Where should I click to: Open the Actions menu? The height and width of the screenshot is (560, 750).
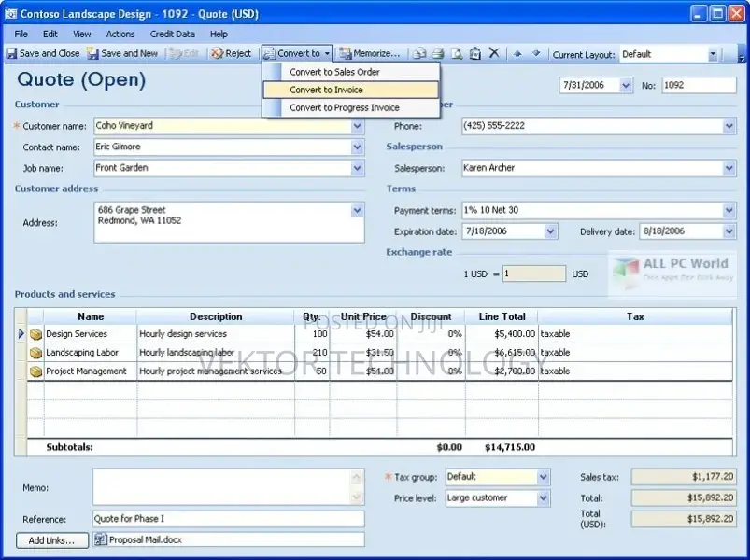click(120, 34)
